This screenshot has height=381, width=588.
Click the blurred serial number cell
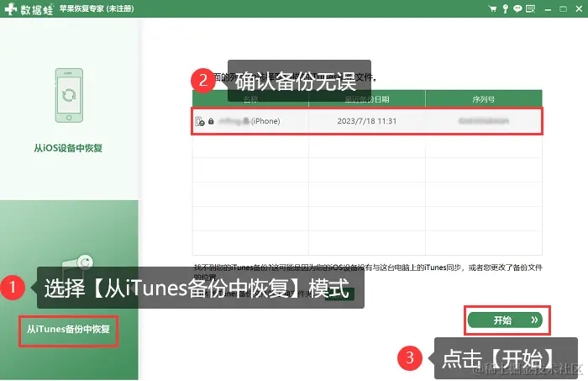(483, 121)
